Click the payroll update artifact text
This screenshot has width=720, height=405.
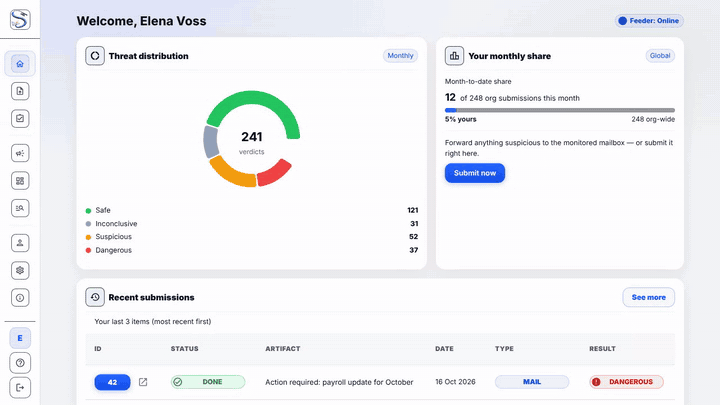(x=339, y=382)
